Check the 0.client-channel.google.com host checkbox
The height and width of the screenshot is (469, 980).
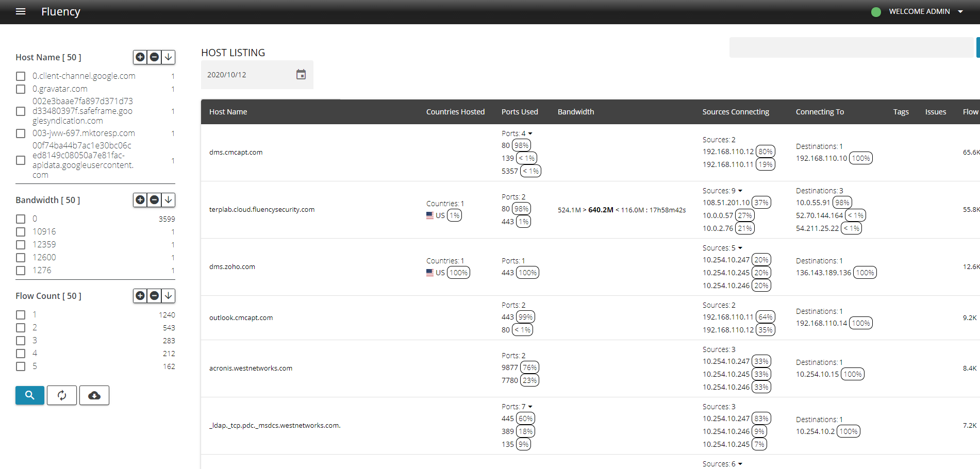[21, 76]
